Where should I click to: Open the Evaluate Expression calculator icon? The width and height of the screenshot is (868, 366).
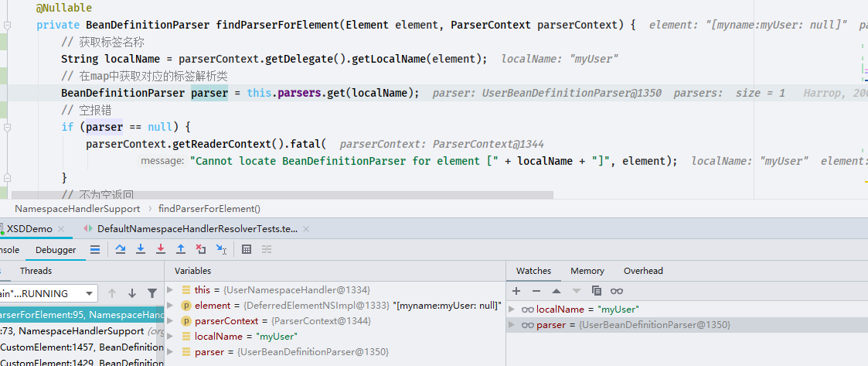click(247, 249)
